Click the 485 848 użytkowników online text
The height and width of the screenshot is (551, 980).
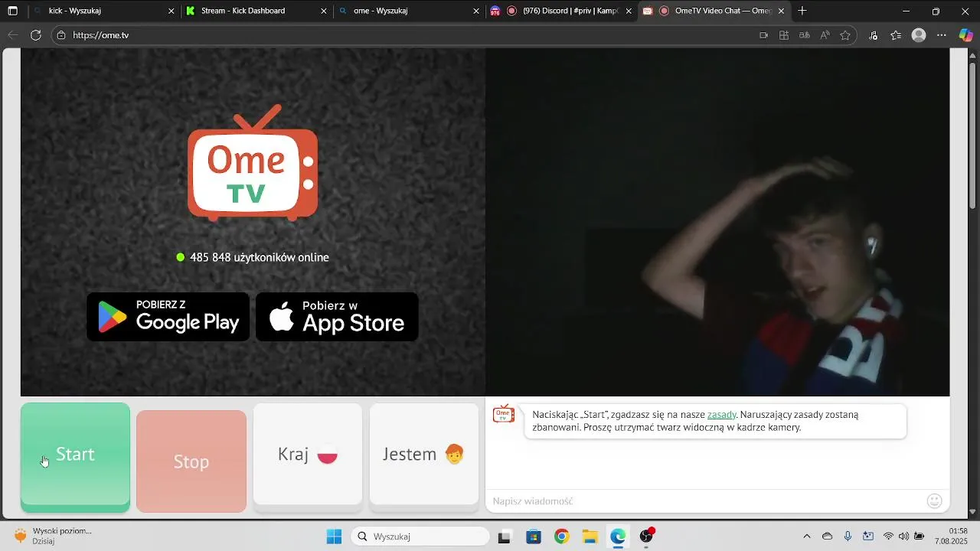pos(260,257)
